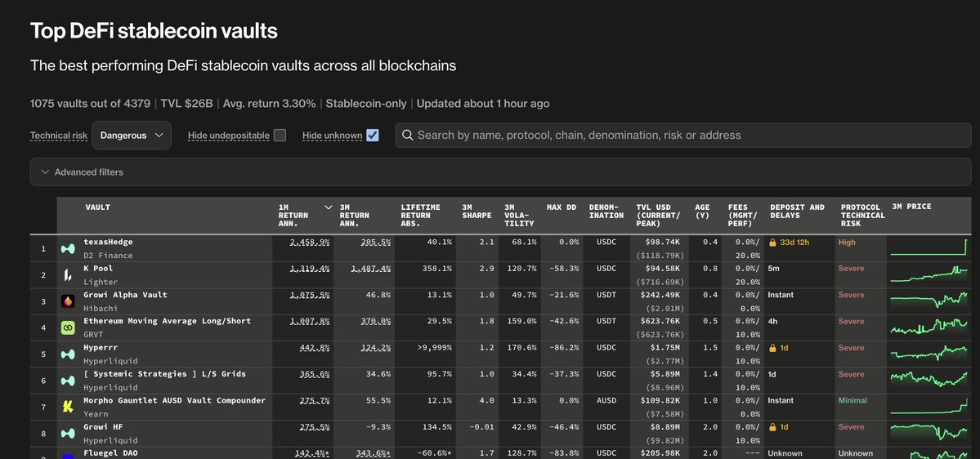This screenshot has height=459, width=980.
Task: Click texasHedge 3M price sparkline chart
Action: click(929, 247)
